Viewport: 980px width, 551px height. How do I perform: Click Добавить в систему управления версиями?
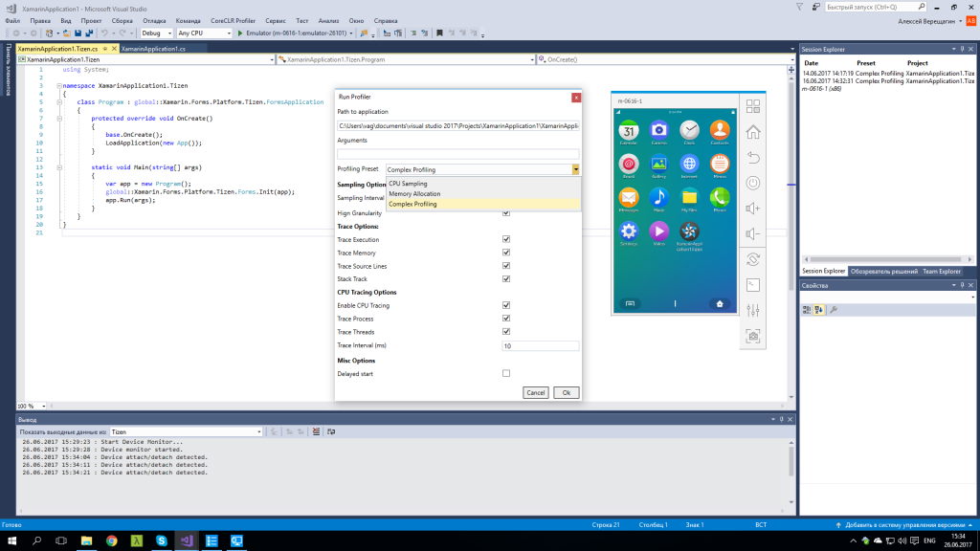pyautogui.click(x=903, y=525)
